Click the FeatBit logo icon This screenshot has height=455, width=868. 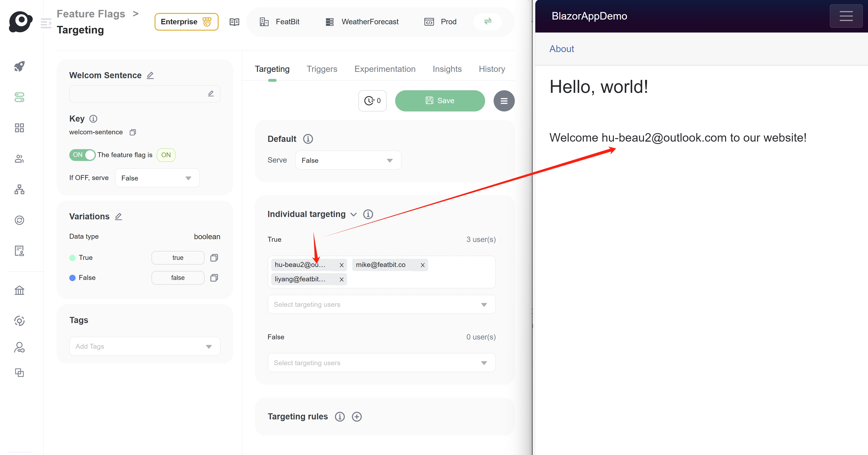pyautogui.click(x=20, y=22)
